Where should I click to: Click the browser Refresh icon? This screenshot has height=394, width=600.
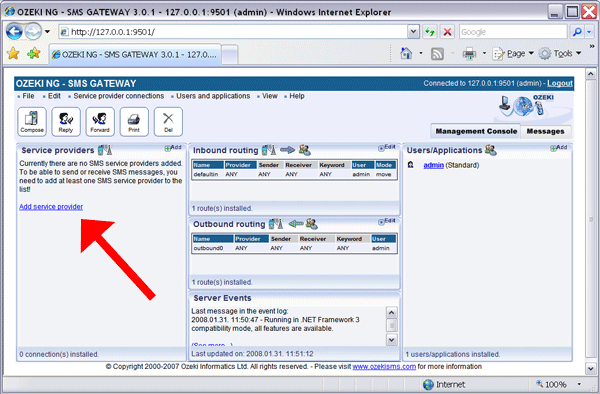430,32
